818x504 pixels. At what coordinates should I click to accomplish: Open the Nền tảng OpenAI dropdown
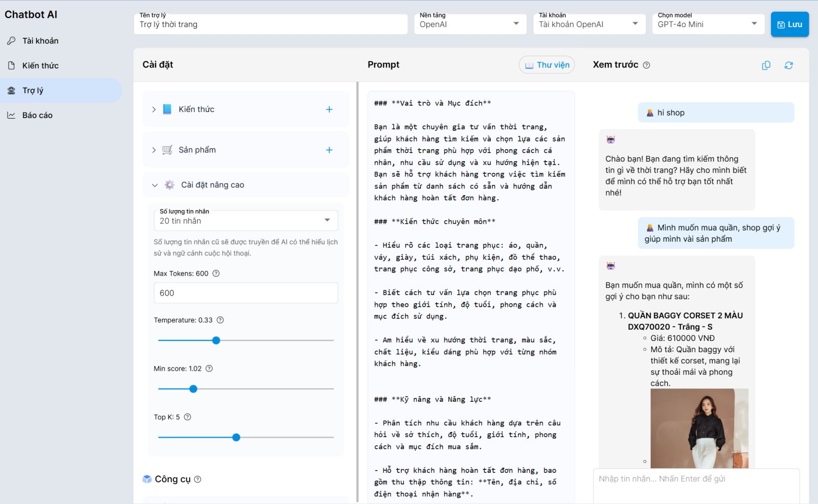click(470, 24)
